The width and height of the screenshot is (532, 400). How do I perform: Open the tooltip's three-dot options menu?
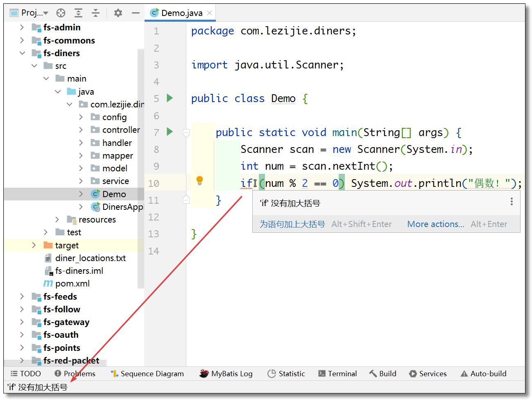tap(512, 202)
